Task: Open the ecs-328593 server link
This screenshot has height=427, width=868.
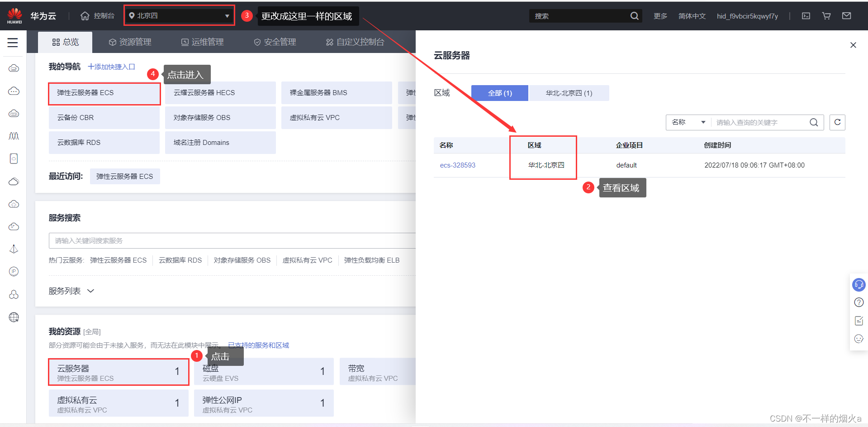Action: [458, 165]
